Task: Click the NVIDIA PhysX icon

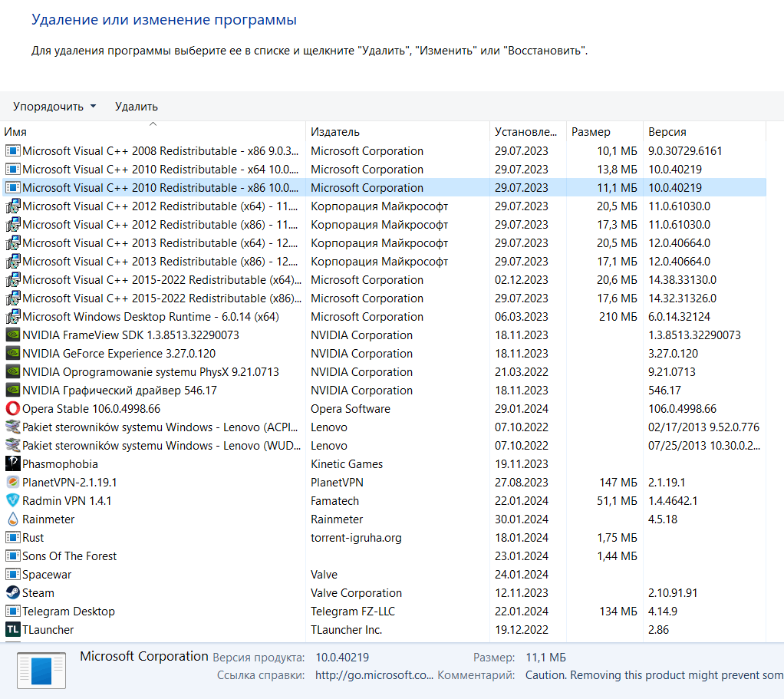Action: click(13, 372)
